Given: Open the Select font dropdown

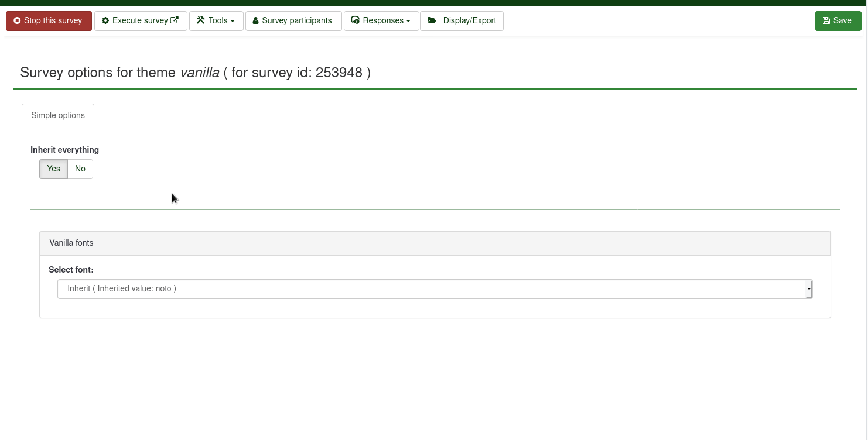Looking at the screenshot, I should pos(435,289).
